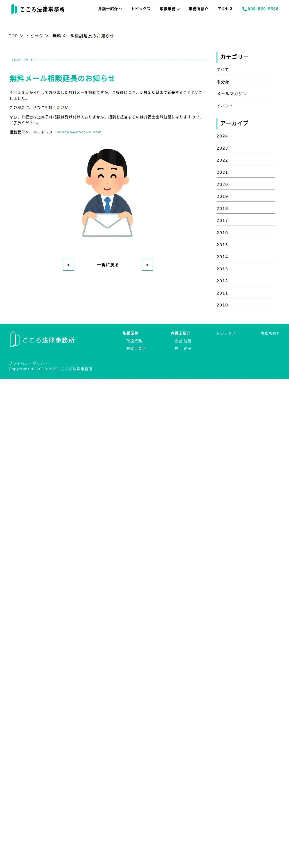Click the date 2020.05.11
The image size is (289, 868).
click(23, 60)
